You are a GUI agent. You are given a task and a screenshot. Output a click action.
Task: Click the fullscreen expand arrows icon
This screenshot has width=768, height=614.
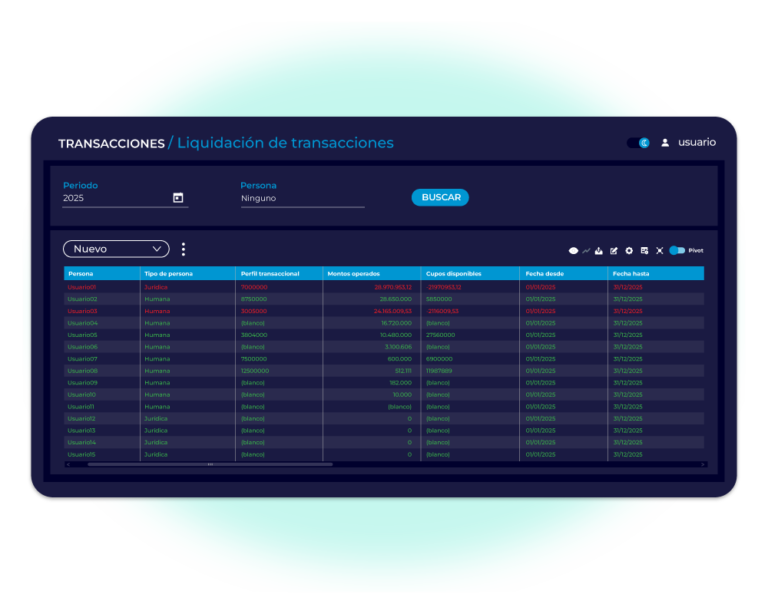click(x=659, y=251)
